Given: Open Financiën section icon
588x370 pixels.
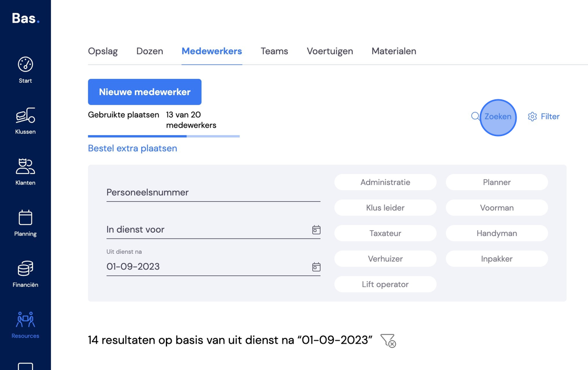Looking at the screenshot, I should pos(26,269).
